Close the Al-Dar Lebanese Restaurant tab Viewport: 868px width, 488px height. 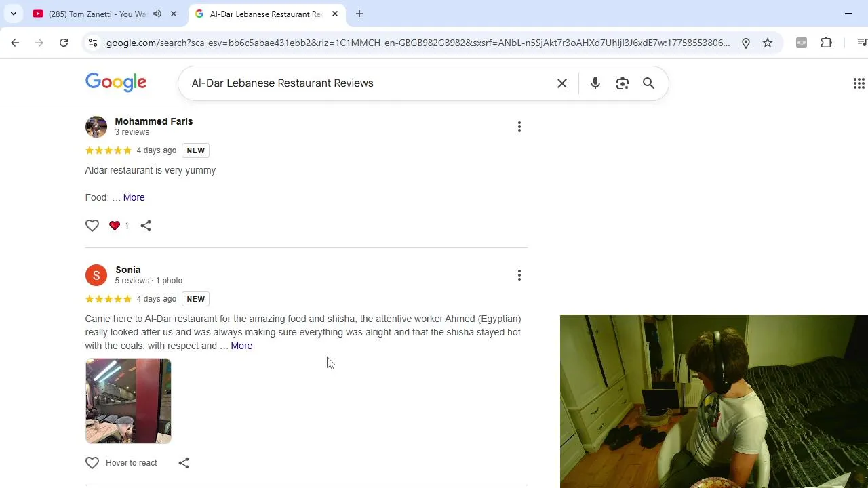click(335, 14)
